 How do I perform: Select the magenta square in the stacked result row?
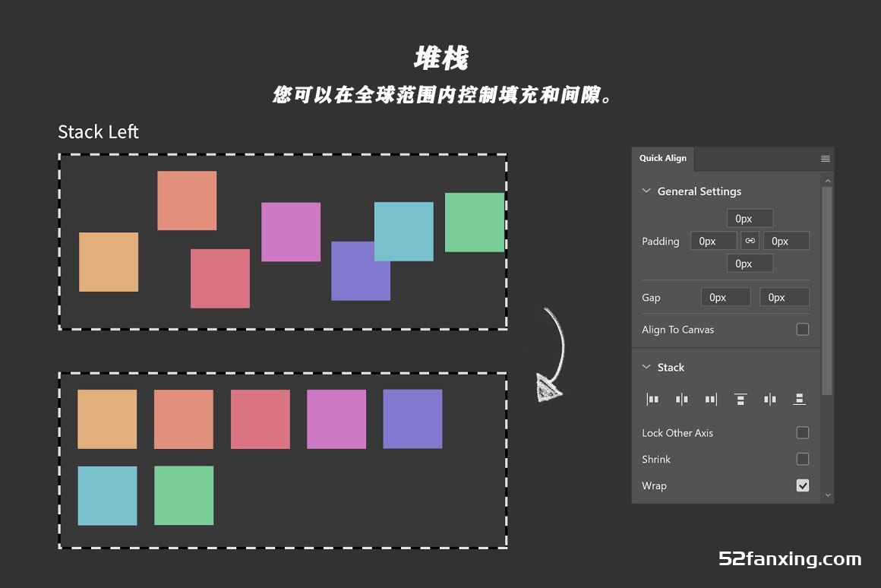tap(336, 419)
